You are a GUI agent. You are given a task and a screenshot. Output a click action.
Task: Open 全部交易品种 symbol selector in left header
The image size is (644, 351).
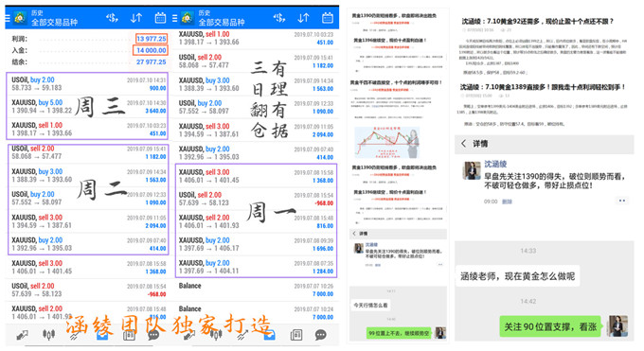pos(55,23)
